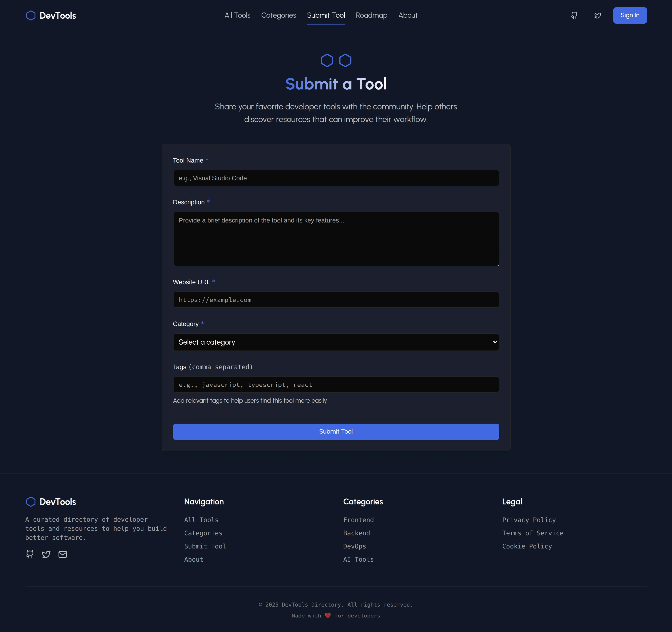
Task: Click the Legal footer heading
Action: pyautogui.click(x=512, y=502)
